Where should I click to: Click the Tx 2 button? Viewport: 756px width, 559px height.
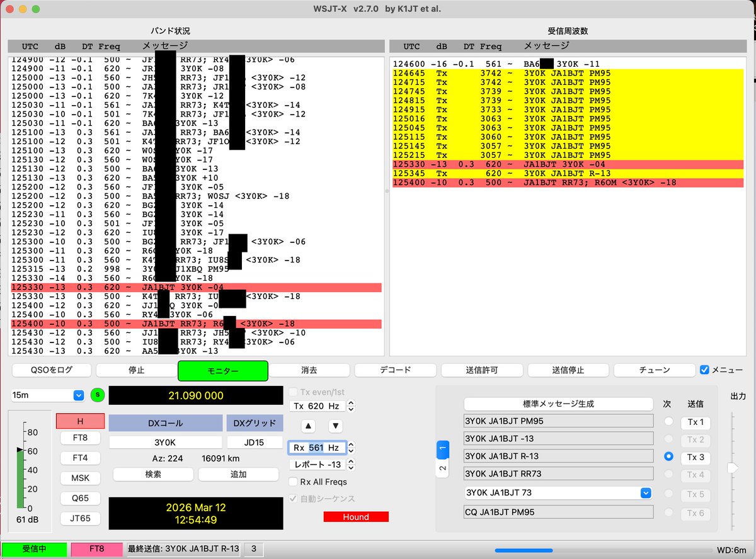click(696, 439)
